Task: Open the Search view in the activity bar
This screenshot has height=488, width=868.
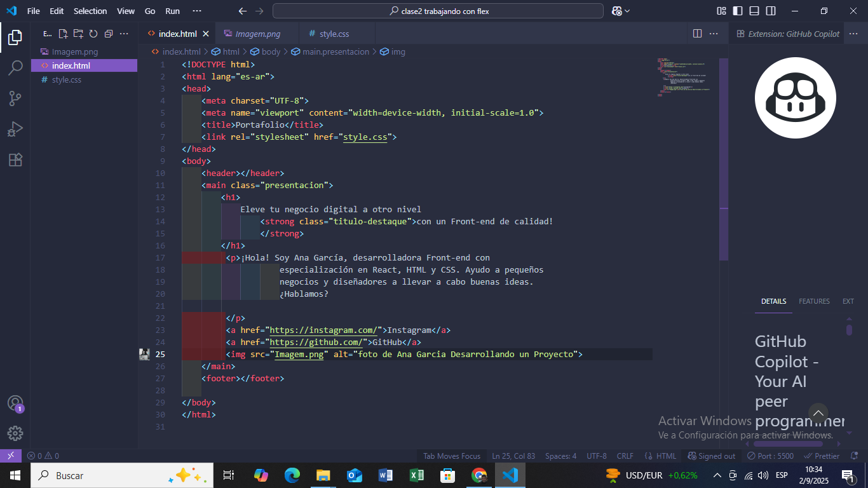Action: pos(15,68)
